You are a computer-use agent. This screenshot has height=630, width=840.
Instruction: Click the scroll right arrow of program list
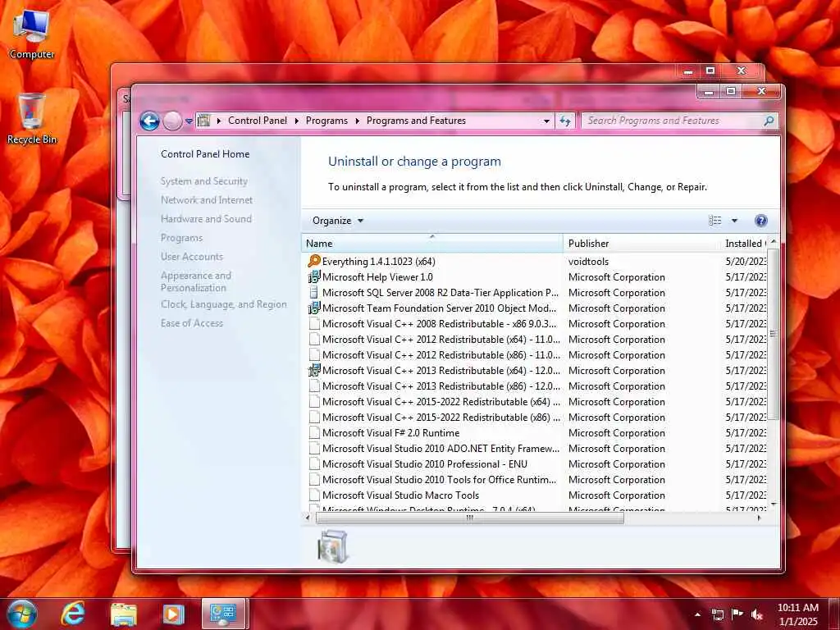tap(759, 518)
